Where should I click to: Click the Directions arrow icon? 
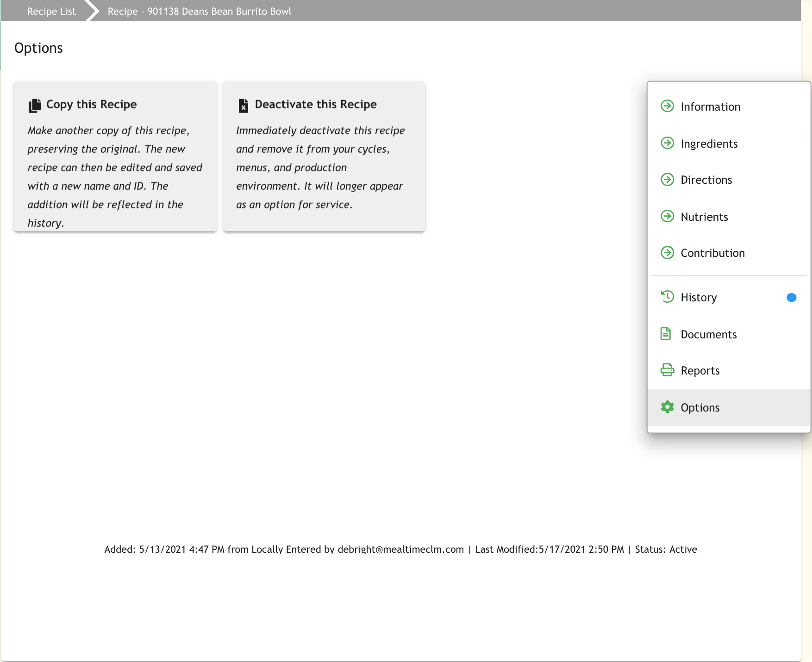[667, 179]
